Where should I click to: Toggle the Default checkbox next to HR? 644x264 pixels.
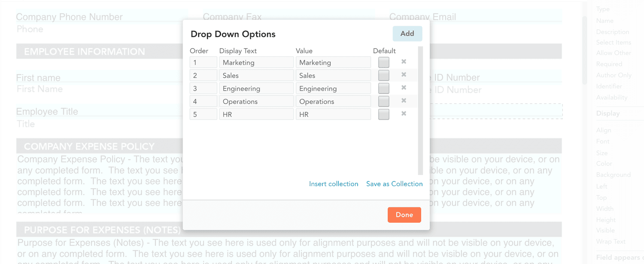coord(383,114)
